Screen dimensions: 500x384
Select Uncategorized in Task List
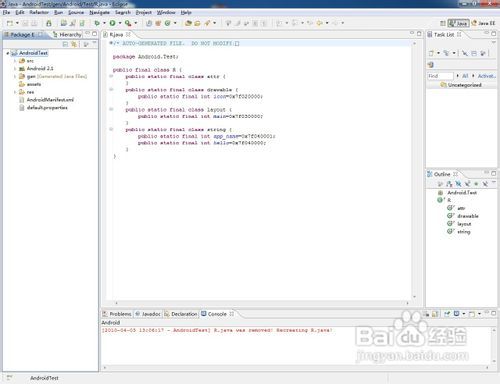(461, 85)
